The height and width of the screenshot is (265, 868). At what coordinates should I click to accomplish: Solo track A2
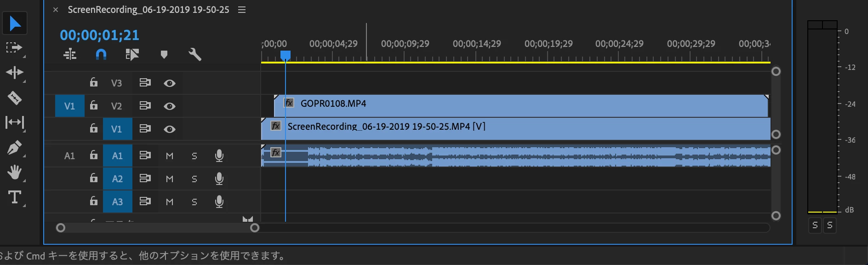click(194, 179)
